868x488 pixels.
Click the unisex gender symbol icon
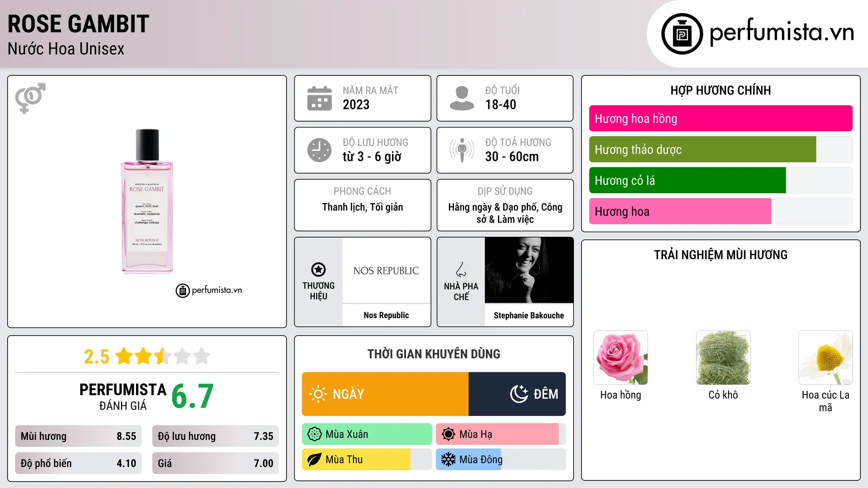point(30,98)
